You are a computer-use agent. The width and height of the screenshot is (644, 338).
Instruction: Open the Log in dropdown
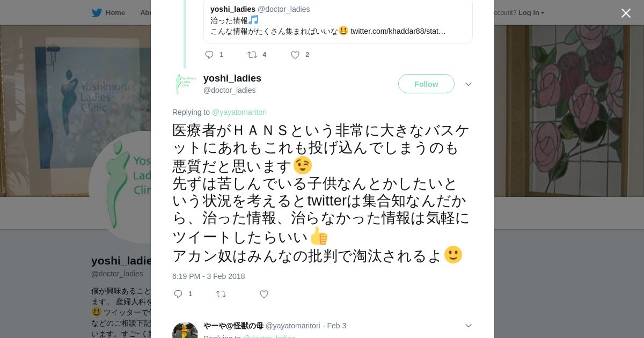[x=531, y=13]
